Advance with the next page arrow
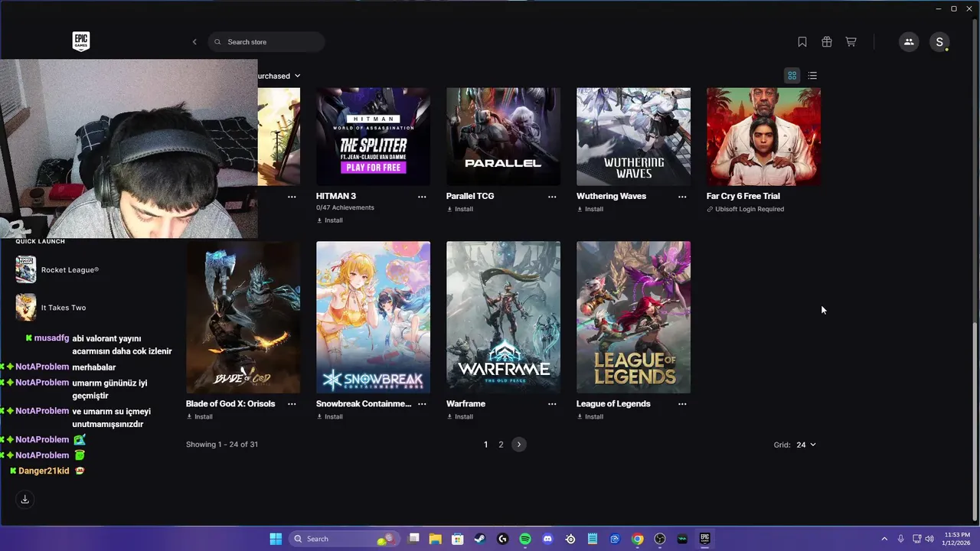980x551 pixels. (519, 445)
